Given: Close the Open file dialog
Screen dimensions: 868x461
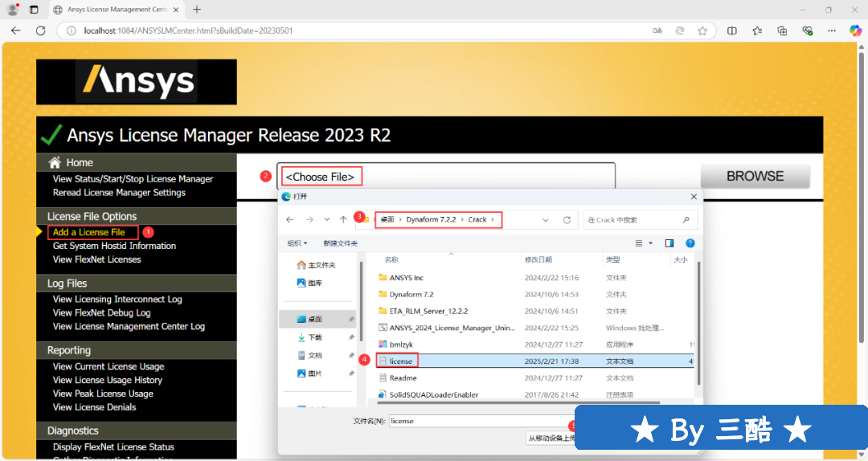Looking at the screenshot, I should point(694,197).
